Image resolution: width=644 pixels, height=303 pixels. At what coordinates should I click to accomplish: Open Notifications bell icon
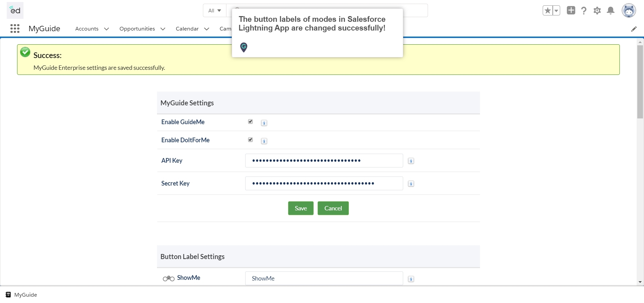(x=611, y=11)
